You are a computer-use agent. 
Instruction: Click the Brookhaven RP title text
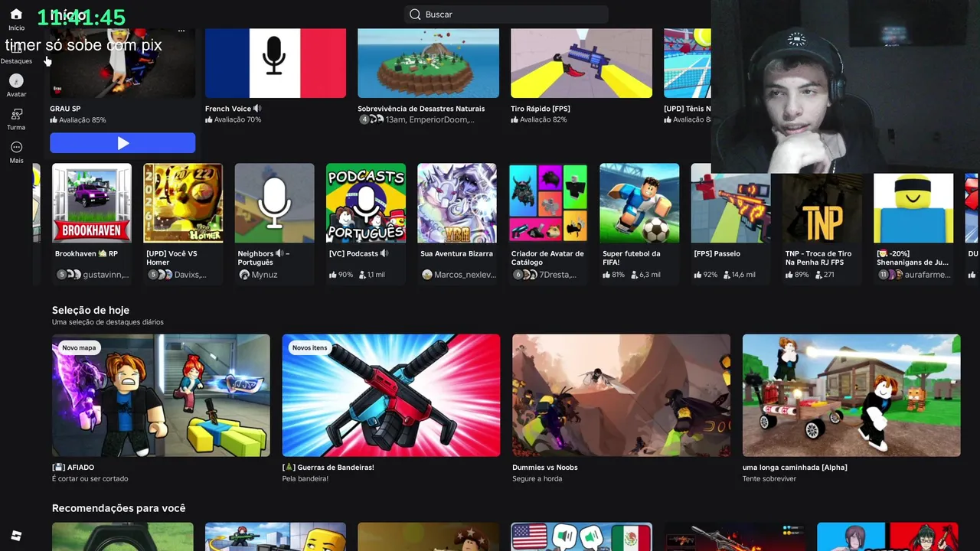coord(87,253)
